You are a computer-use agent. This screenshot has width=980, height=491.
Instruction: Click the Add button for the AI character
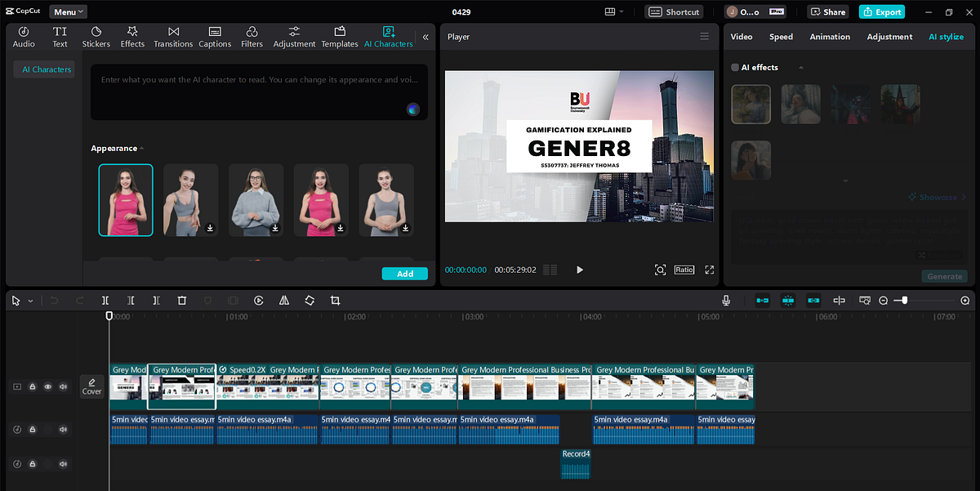(x=404, y=274)
